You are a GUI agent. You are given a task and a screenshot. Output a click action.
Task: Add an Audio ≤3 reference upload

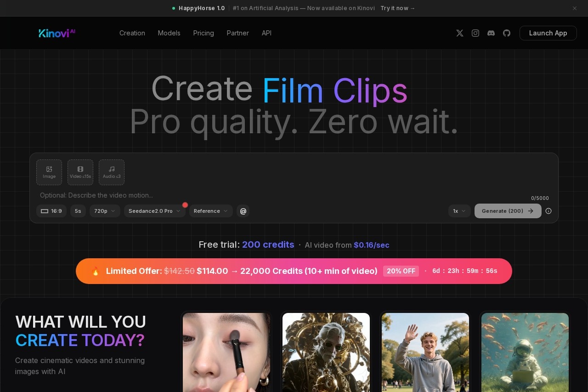[112, 172]
